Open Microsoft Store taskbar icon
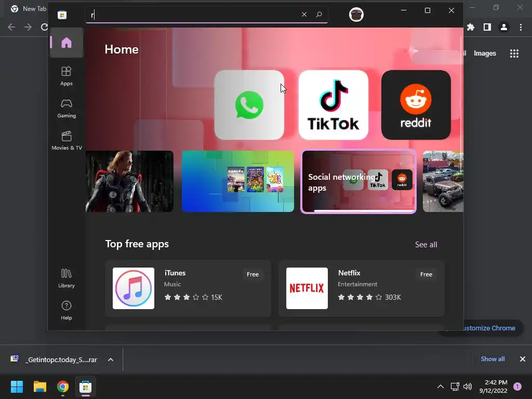532x399 pixels. [x=86, y=387]
